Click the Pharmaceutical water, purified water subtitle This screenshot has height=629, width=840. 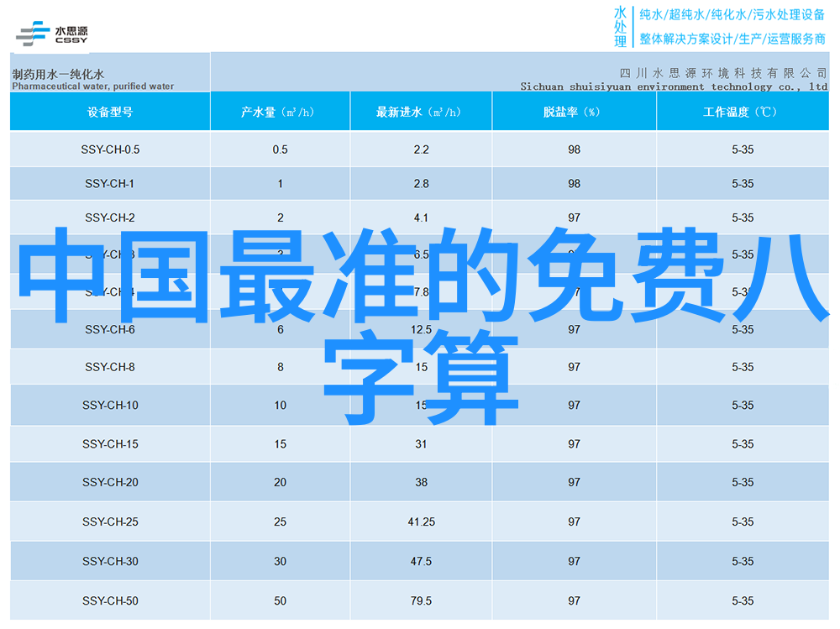click(x=92, y=86)
